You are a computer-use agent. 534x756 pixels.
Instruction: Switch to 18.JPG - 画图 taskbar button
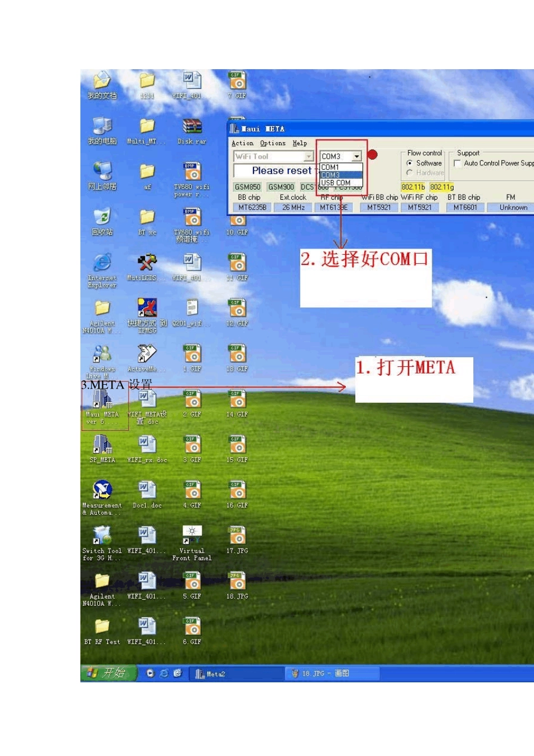[x=333, y=673]
